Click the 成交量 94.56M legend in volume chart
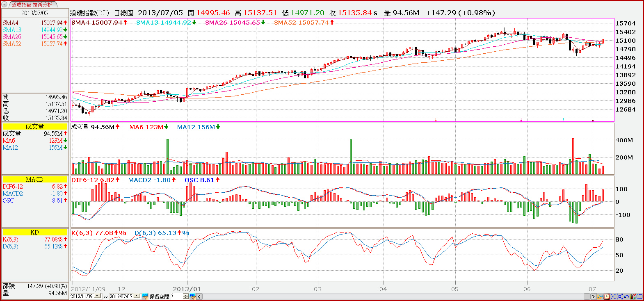 coord(95,127)
